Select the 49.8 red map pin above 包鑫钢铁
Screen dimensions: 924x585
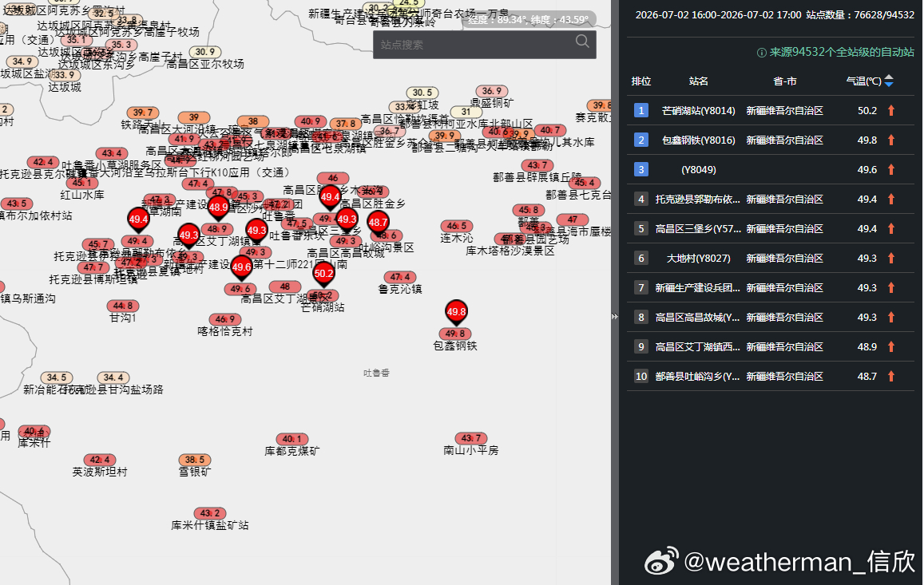[456, 313]
